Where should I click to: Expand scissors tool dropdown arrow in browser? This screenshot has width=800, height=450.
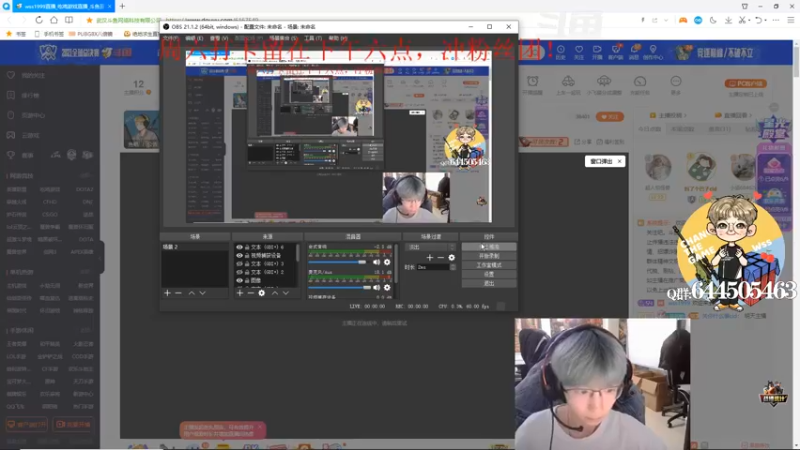749,20
